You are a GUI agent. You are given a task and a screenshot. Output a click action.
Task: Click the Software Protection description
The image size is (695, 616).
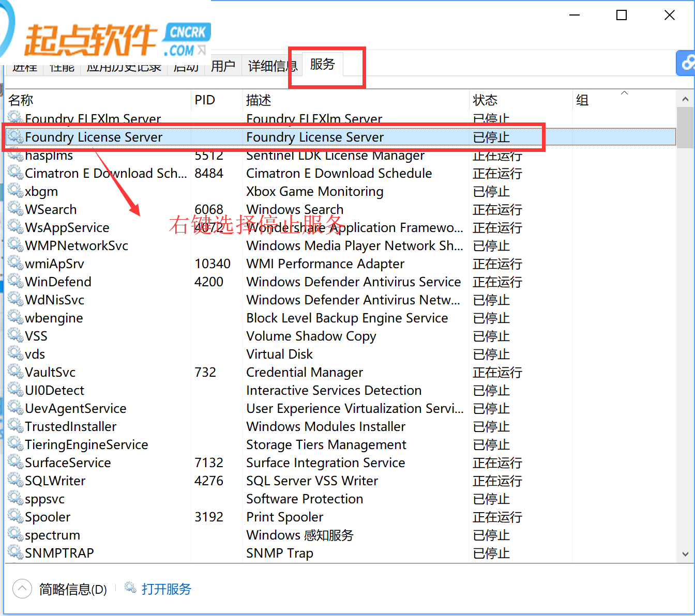point(305,499)
